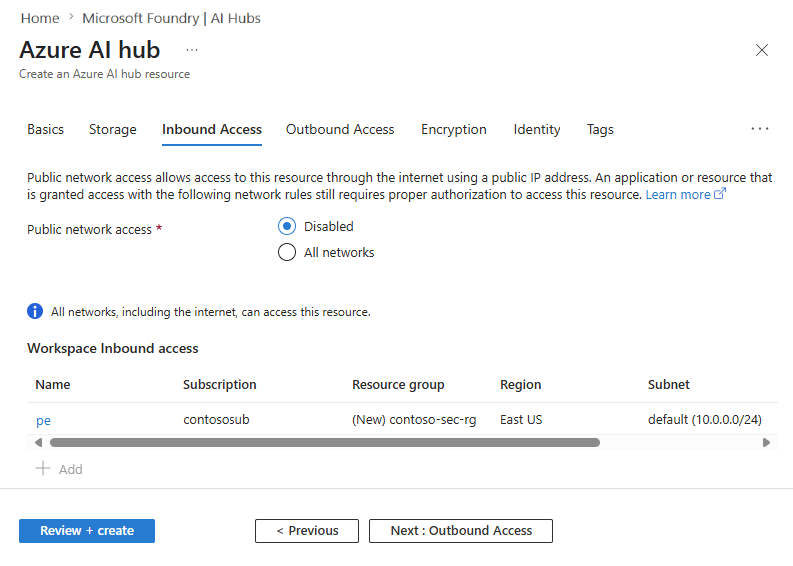Switch to the Storage tab
The image size is (793, 566).
pos(113,129)
